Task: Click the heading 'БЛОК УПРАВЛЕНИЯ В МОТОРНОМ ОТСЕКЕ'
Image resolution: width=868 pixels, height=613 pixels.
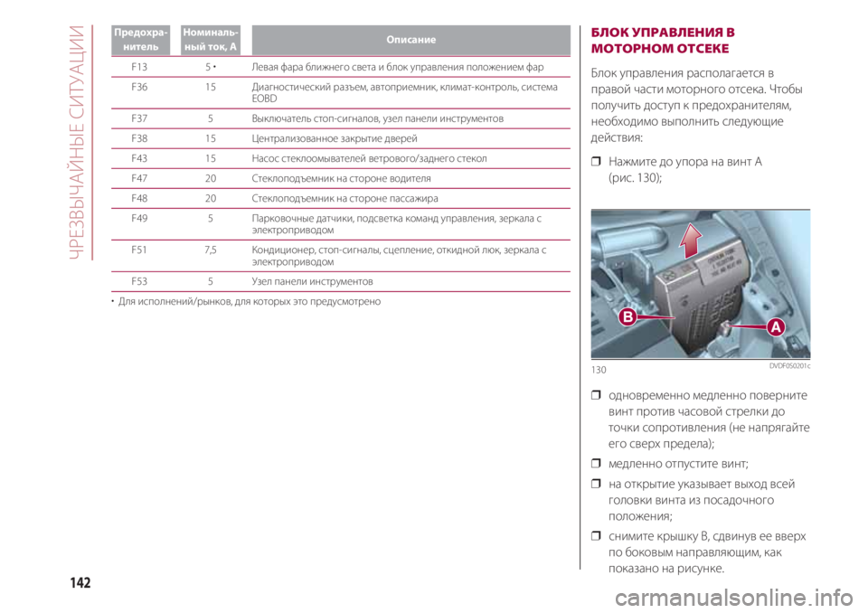Action: (x=663, y=41)
